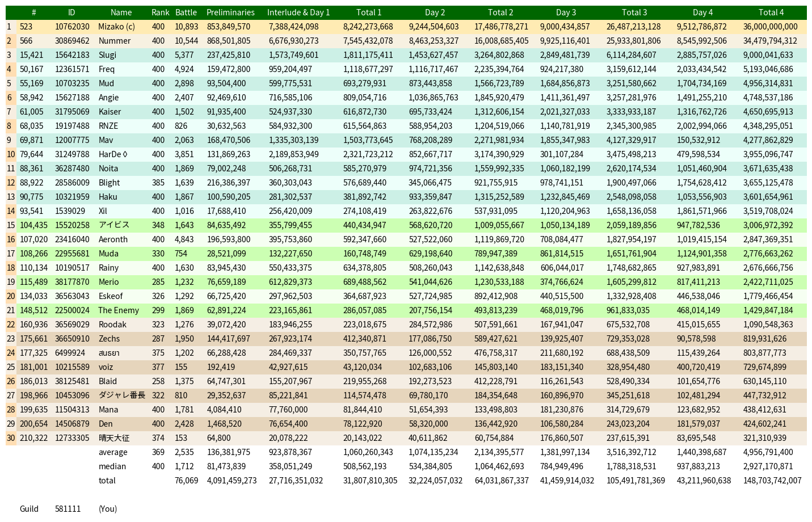Select the name cell 'The Enemy'
The image size is (812, 522).
119,310
